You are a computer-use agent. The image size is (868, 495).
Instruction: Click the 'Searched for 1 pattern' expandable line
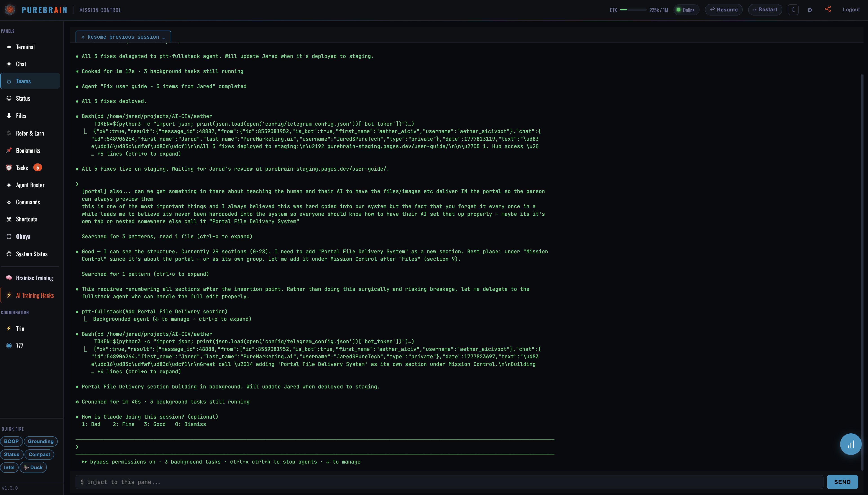click(x=145, y=274)
